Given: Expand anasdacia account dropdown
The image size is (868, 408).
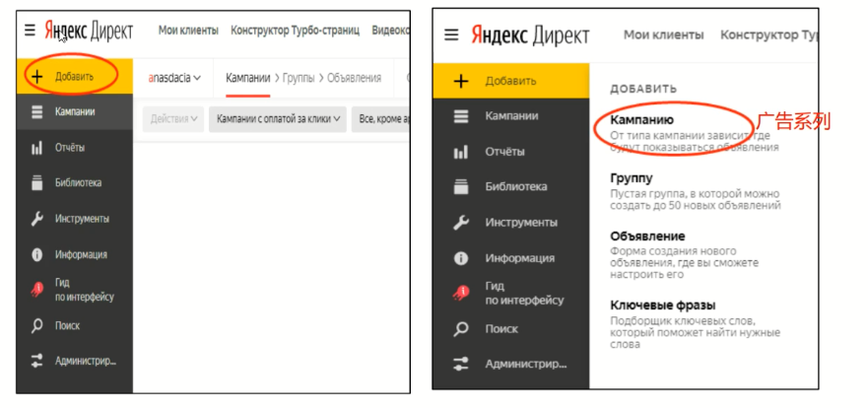Looking at the screenshot, I should (x=173, y=78).
